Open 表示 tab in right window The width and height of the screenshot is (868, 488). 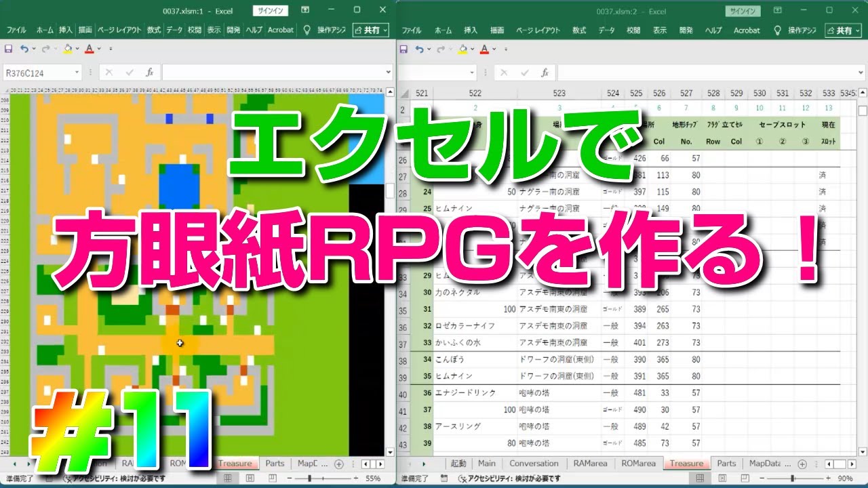(660, 30)
